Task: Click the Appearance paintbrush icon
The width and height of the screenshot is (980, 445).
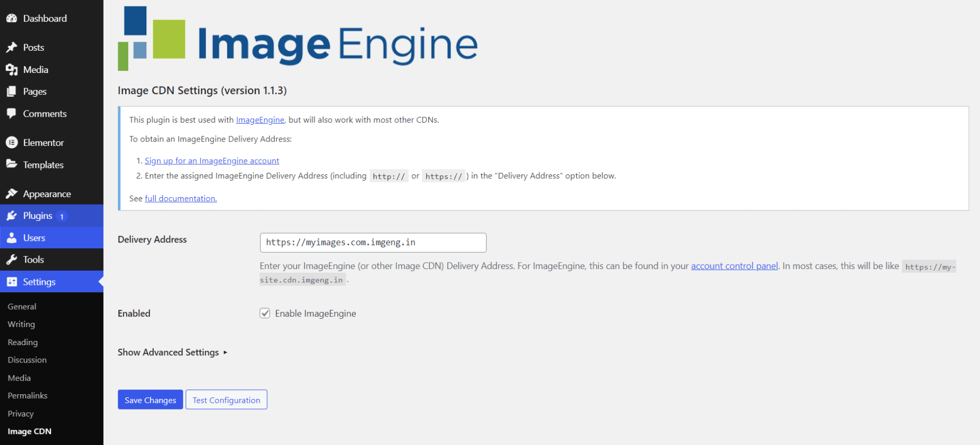Action: pyautogui.click(x=12, y=194)
